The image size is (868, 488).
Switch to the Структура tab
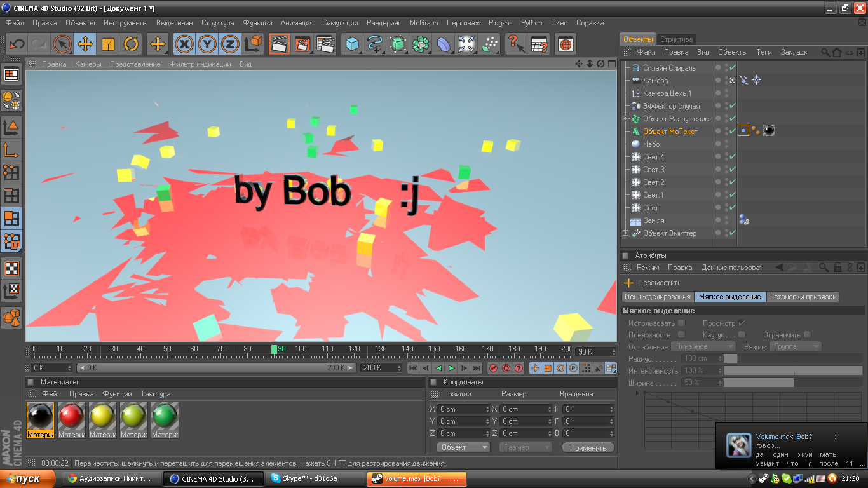click(677, 39)
